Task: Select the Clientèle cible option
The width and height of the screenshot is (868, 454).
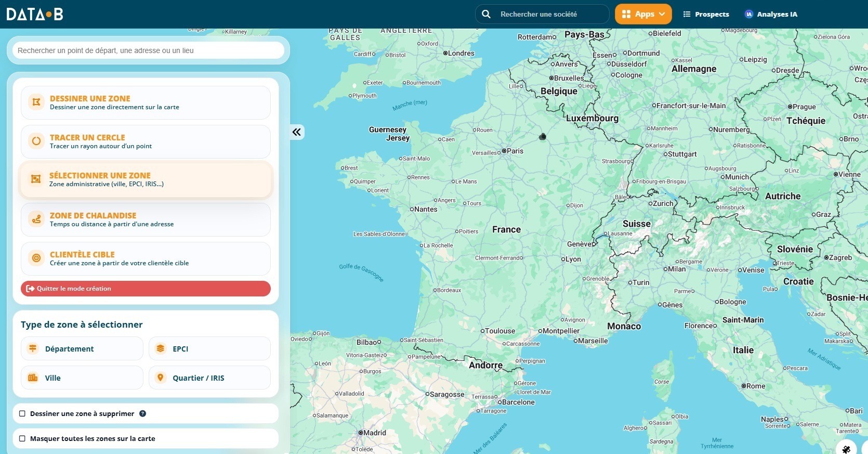Action: (x=146, y=258)
